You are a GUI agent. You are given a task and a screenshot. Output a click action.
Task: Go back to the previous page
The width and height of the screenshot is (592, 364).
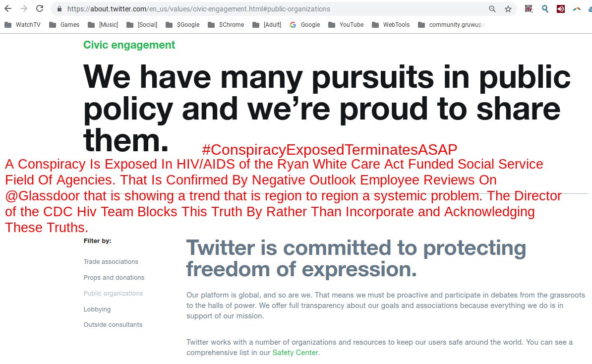8,9
